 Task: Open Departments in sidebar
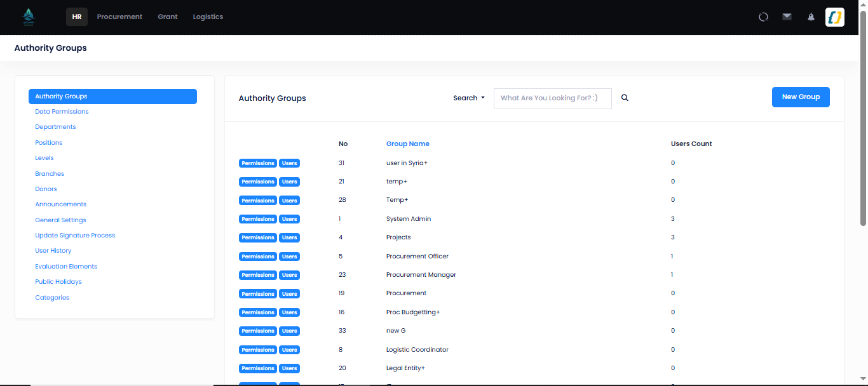(55, 127)
